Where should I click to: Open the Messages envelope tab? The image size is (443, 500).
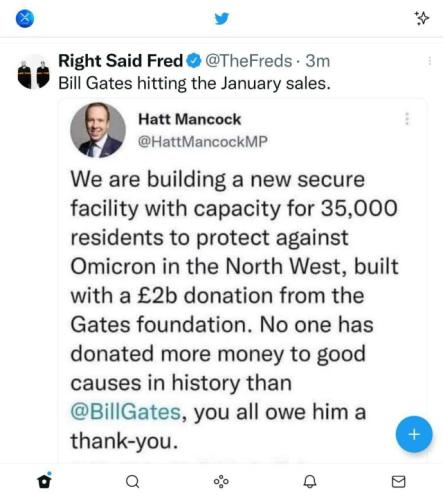[x=398, y=481]
